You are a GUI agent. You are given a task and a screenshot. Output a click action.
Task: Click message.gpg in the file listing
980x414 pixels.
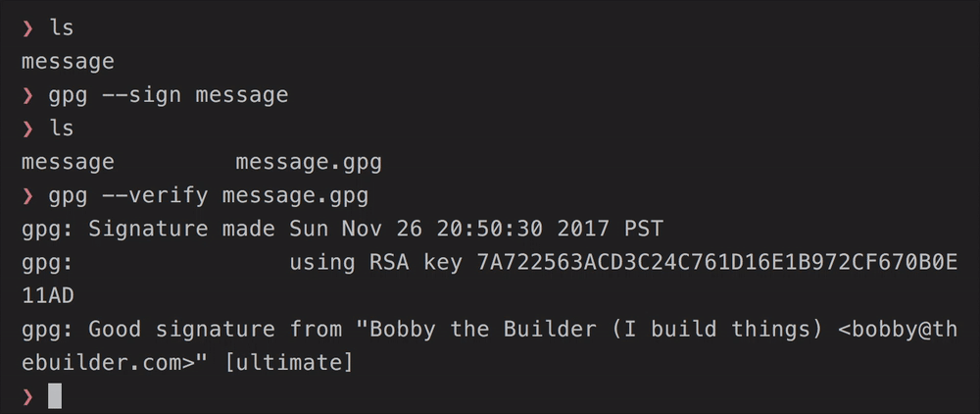click(x=309, y=163)
